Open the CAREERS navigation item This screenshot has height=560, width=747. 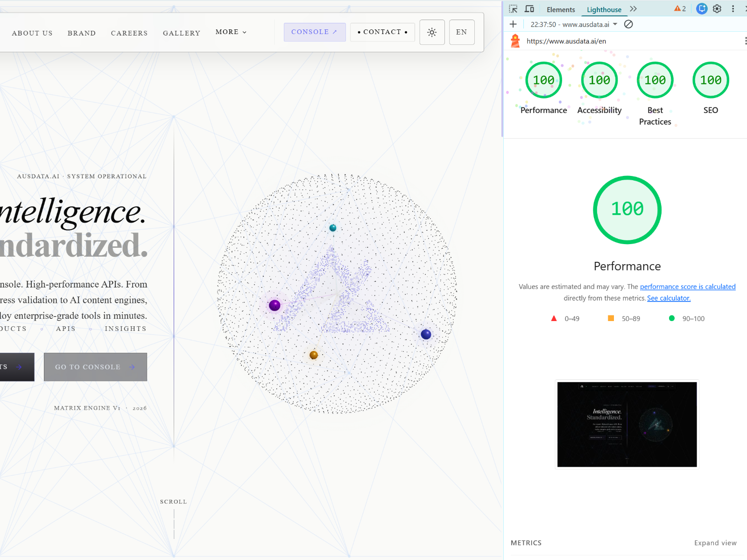[129, 33]
